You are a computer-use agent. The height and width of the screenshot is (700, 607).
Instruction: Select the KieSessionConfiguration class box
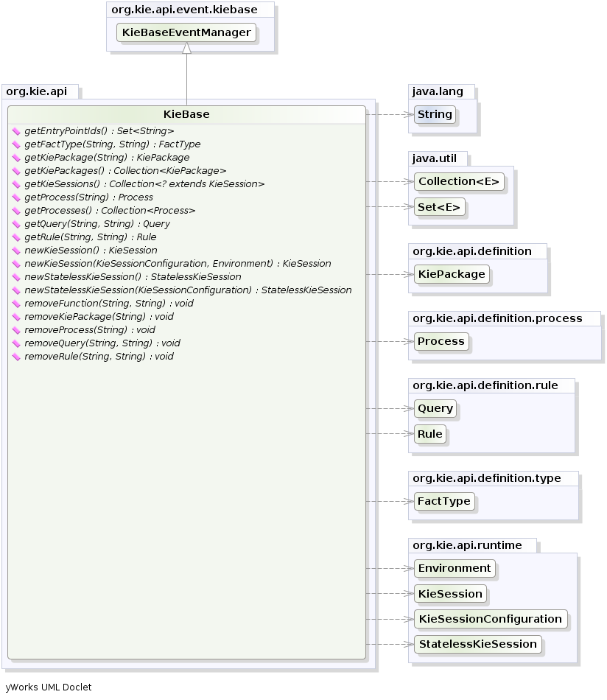tap(490, 619)
